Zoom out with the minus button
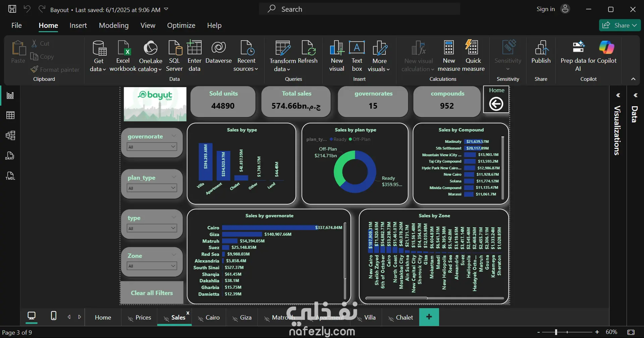Image resolution: width=644 pixels, height=338 pixels. click(539, 332)
